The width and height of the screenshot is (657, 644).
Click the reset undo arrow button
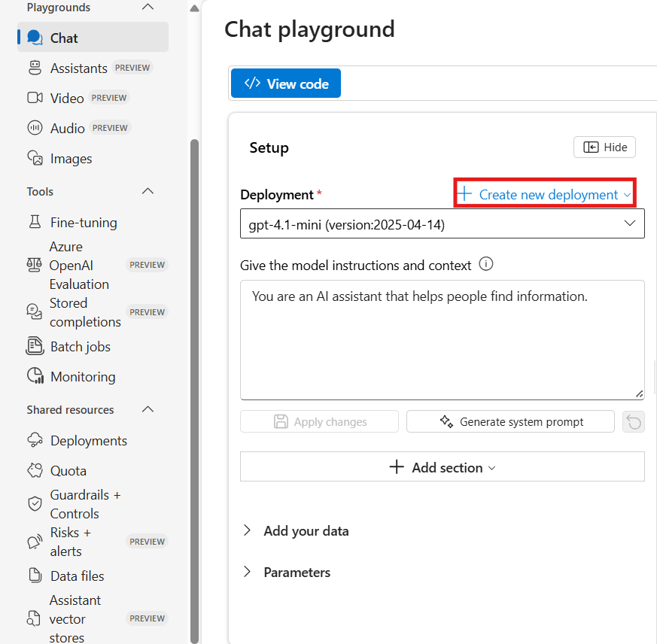(634, 421)
